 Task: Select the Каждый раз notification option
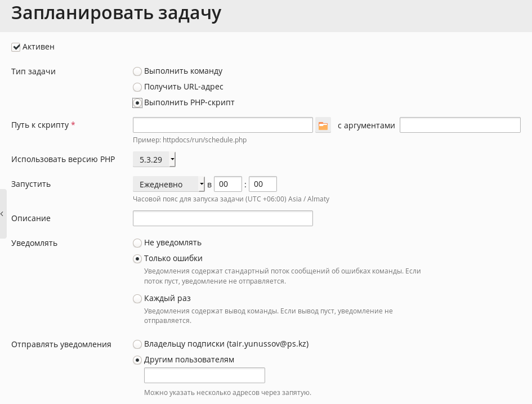point(137,299)
